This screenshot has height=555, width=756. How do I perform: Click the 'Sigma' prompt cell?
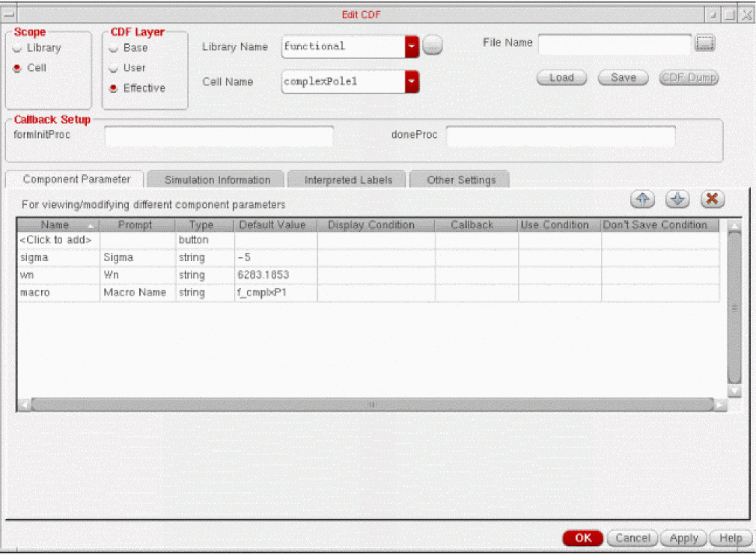138,258
